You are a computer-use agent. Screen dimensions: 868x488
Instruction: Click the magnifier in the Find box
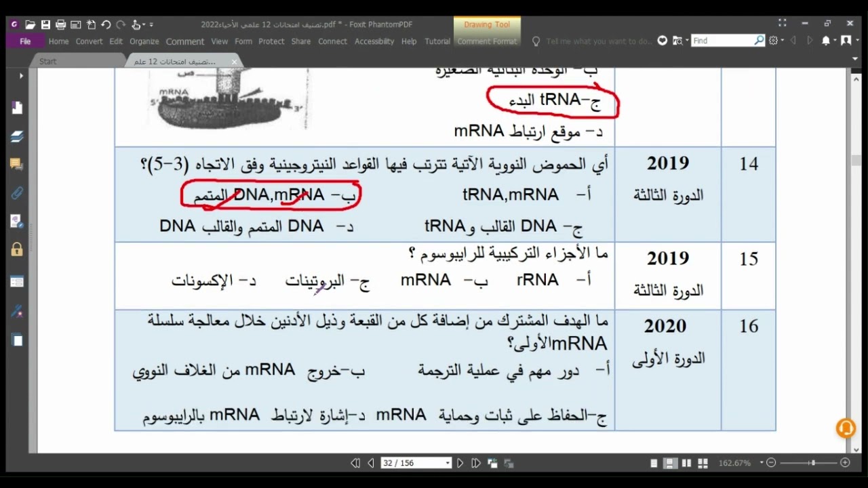point(759,41)
